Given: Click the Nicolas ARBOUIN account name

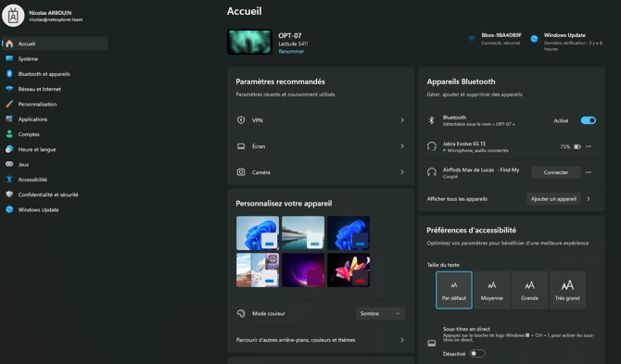Looking at the screenshot, I should pos(50,13).
